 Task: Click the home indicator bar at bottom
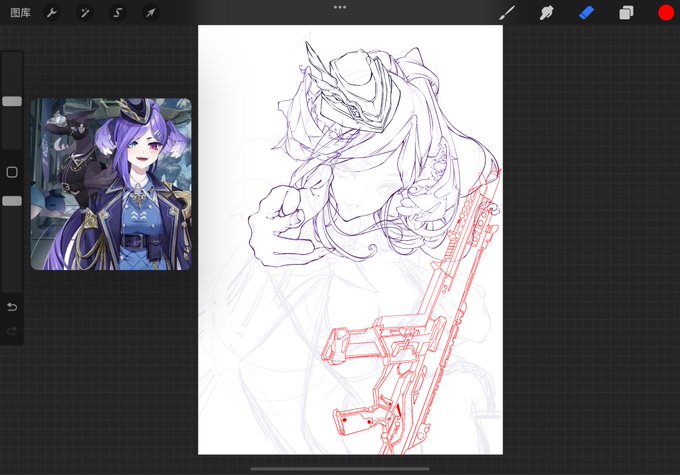tap(340, 468)
